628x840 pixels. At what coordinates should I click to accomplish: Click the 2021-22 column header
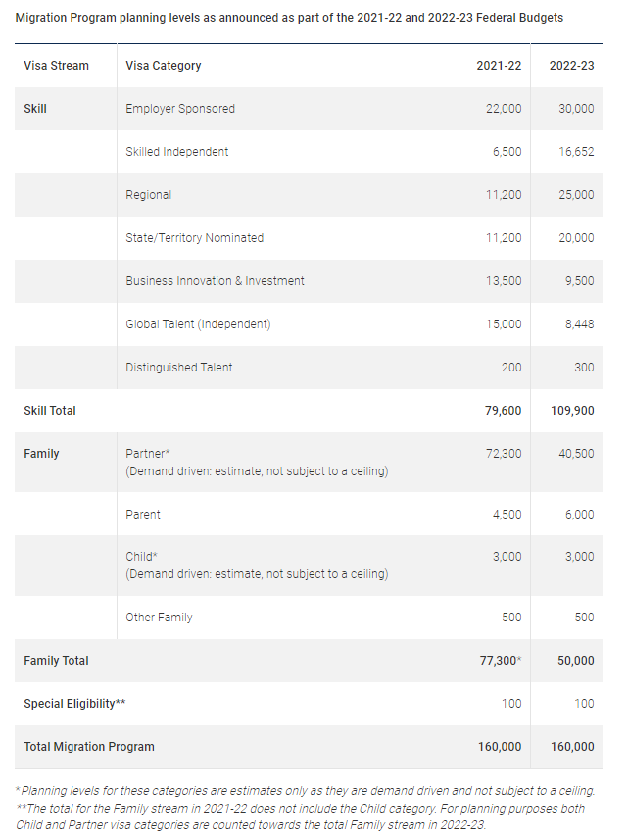499,66
